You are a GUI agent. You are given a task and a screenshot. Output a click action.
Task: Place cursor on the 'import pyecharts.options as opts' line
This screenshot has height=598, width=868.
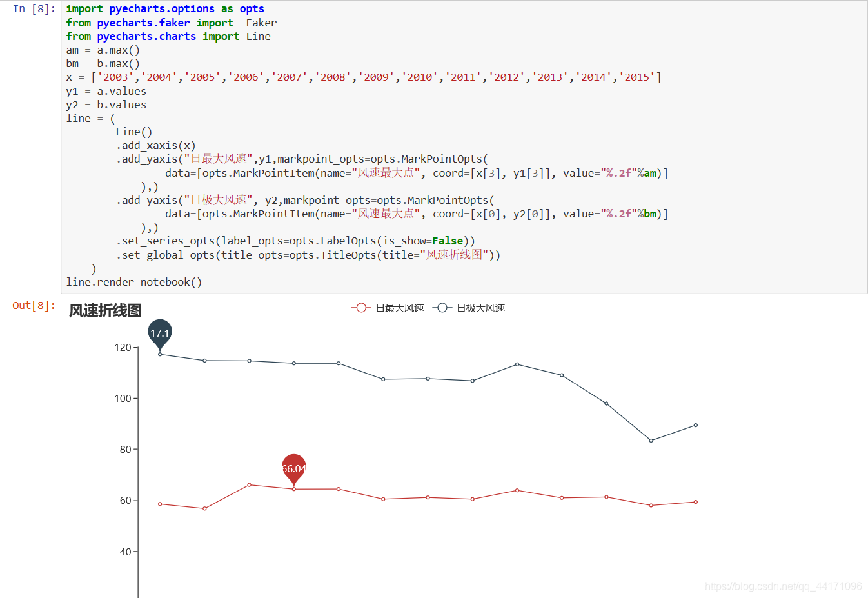[165, 9]
